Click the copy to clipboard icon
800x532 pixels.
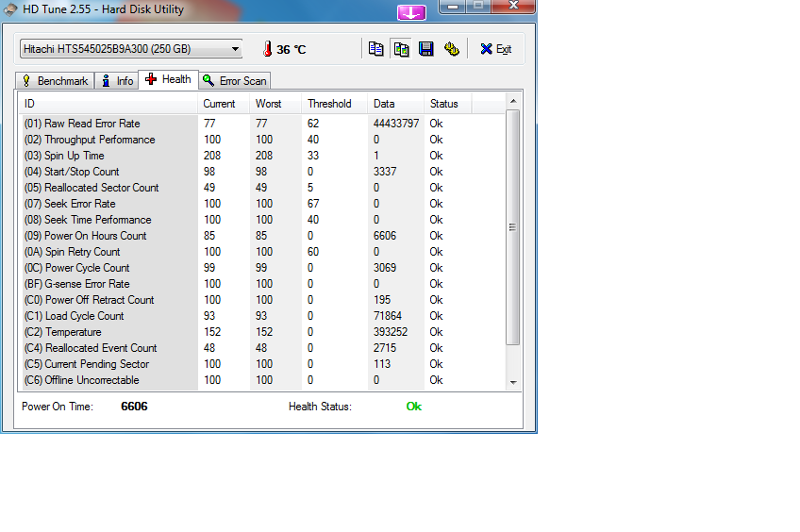point(376,49)
